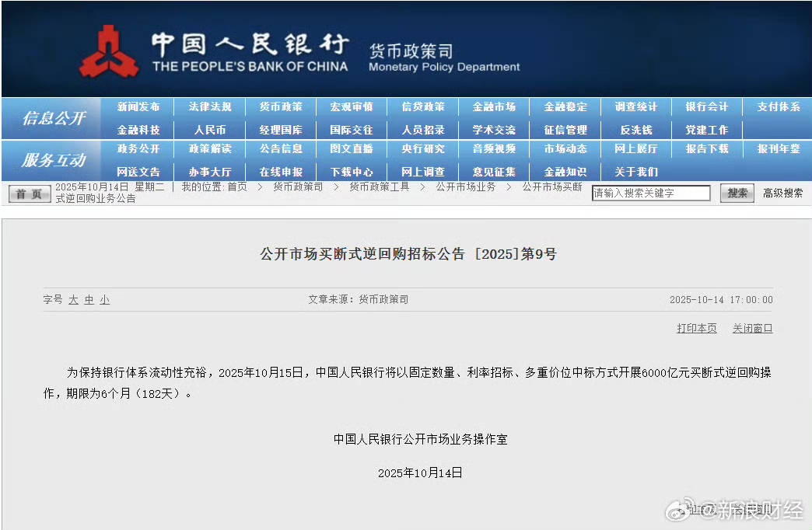This screenshot has width=812, height=530.
Task: Visit 报告下载 page
Action: (707, 148)
